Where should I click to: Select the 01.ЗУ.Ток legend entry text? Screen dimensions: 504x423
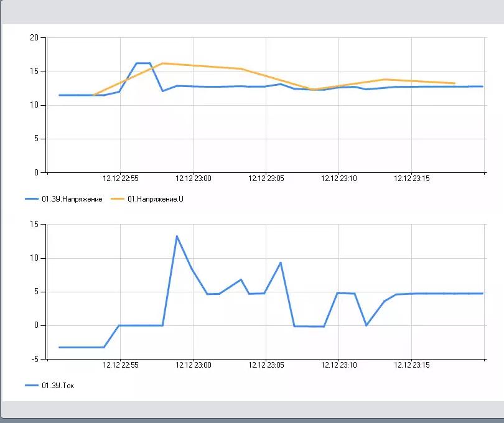tap(58, 386)
